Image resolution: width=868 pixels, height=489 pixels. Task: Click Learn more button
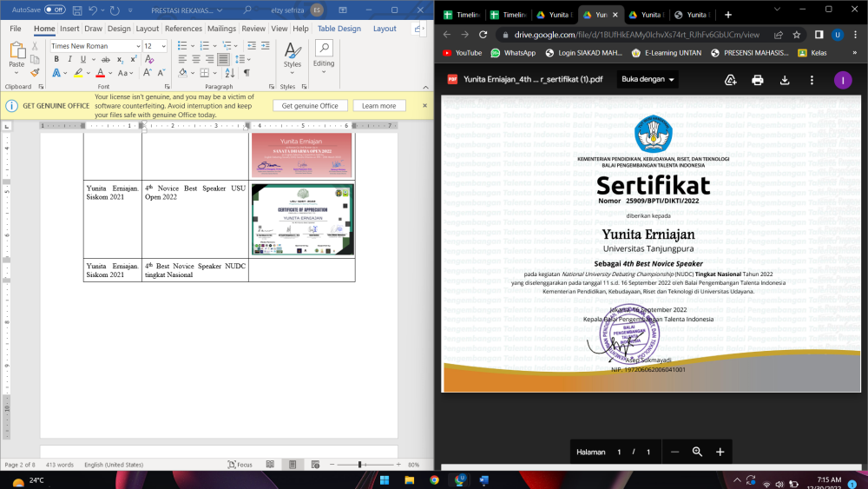point(378,106)
